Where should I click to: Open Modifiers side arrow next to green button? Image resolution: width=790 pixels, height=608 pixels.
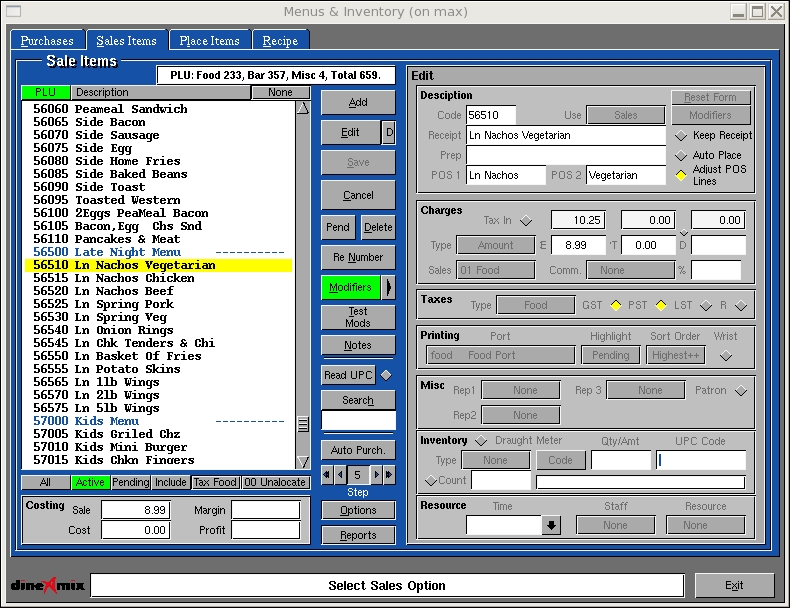coord(388,288)
